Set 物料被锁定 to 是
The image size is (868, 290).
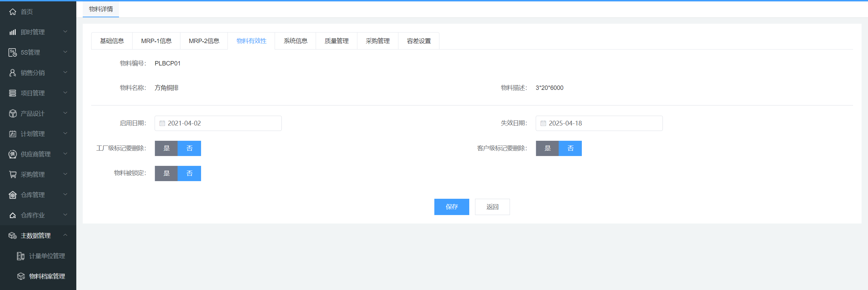pos(166,174)
